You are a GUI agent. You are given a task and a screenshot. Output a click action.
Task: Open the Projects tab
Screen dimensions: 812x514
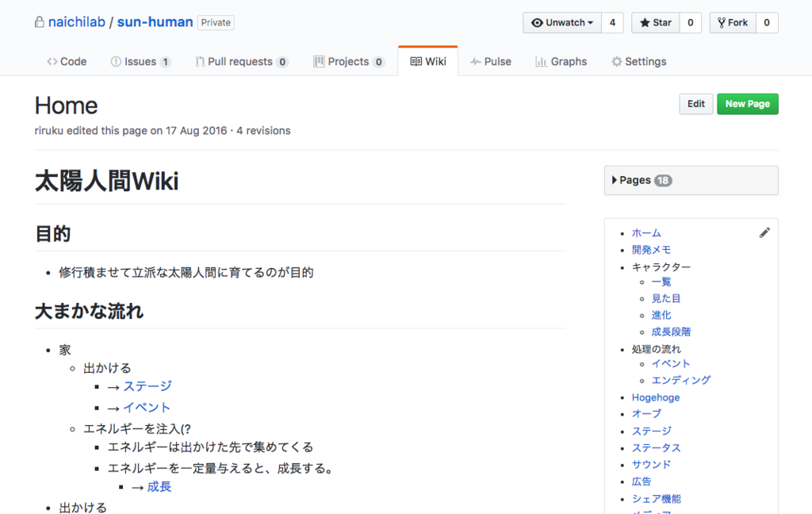pyautogui.click(x=349, y=62)
